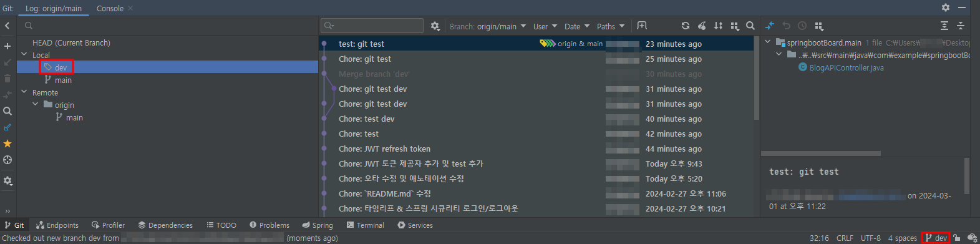The height and width of the screenshot is (244, 980).
Task: Open the branches panel settings gear
Action: tap(7, 181)
